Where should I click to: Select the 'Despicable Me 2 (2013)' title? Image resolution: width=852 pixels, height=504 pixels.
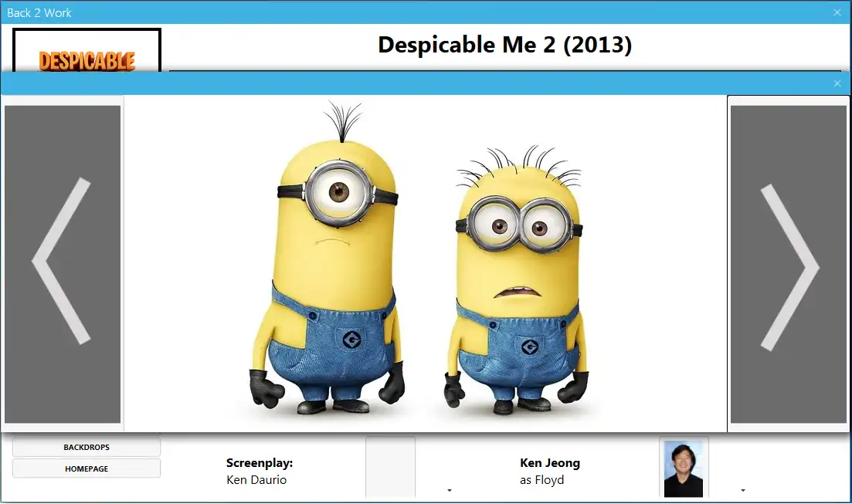click(504, 45)
